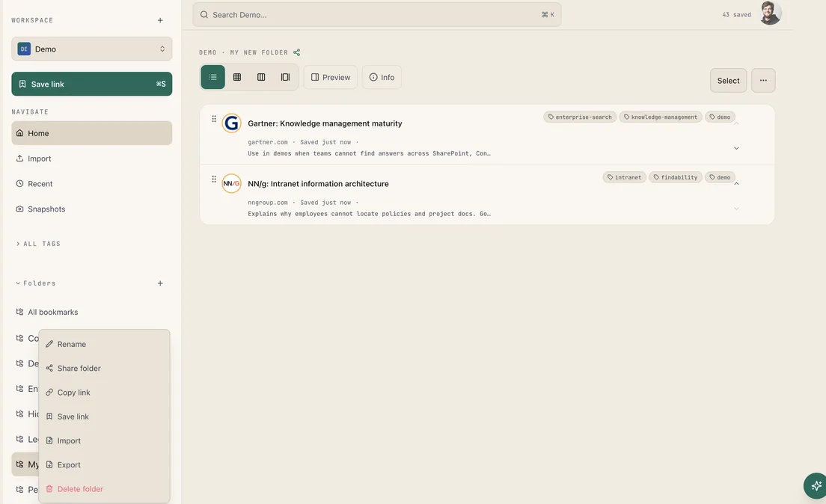Expand Gartner bookmark with down chevron
The width and height of the screenshot is (826, 504).
click(736, 149)
